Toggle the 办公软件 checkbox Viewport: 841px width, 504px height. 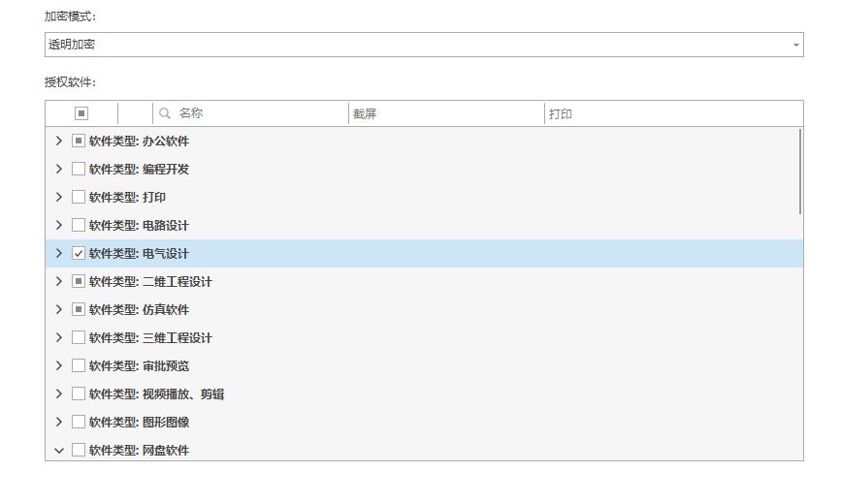point(79,141)
